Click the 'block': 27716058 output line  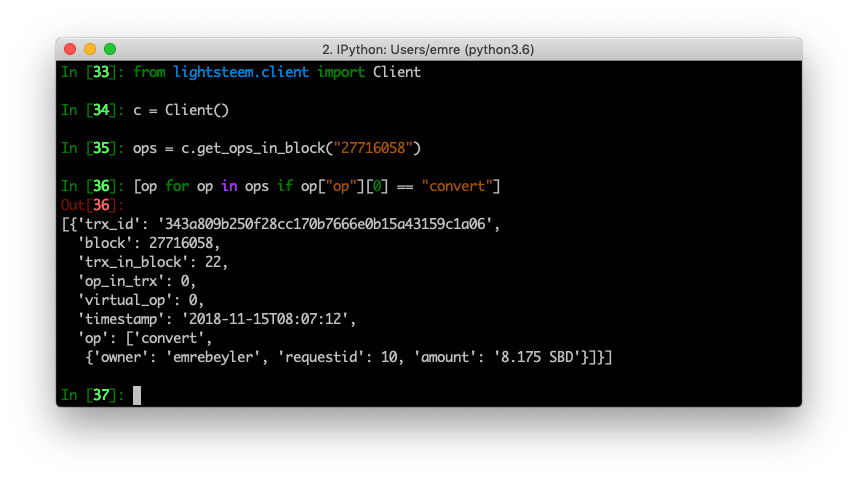point(148,243)
